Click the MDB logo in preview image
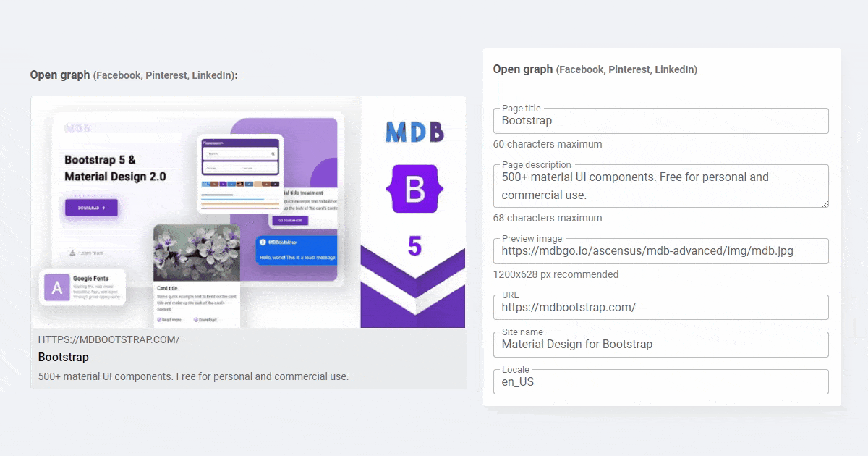Screen dimensions: 868x456 [414, 132]
